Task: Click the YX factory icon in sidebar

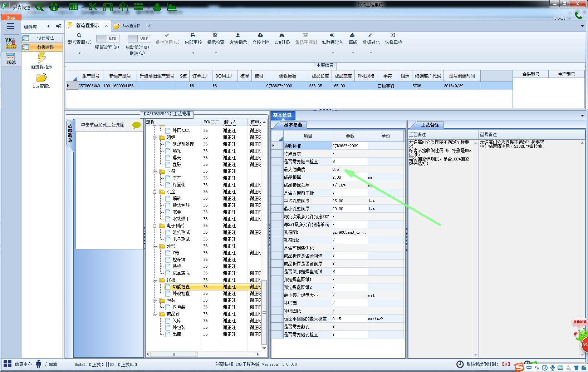Action: pos(11,43)
